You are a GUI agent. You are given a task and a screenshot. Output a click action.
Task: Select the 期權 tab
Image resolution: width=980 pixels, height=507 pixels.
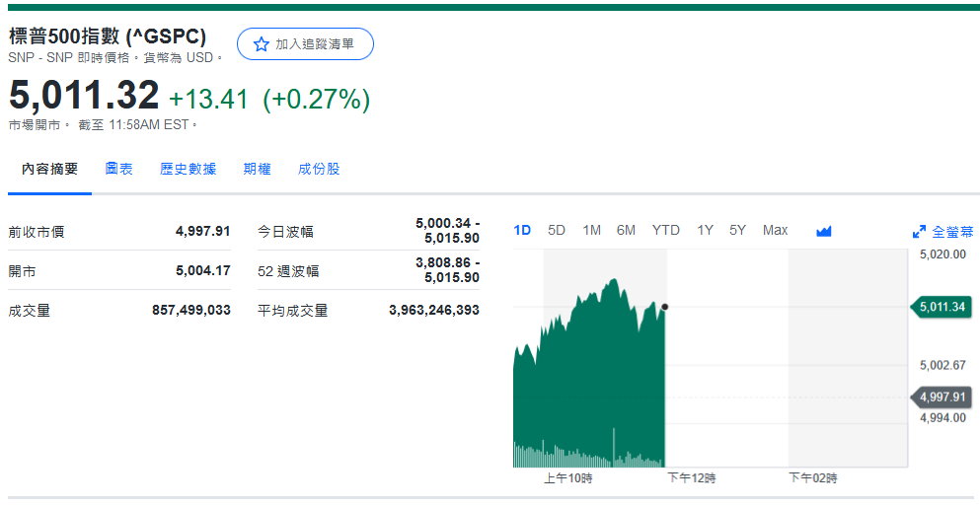[257, 169]
